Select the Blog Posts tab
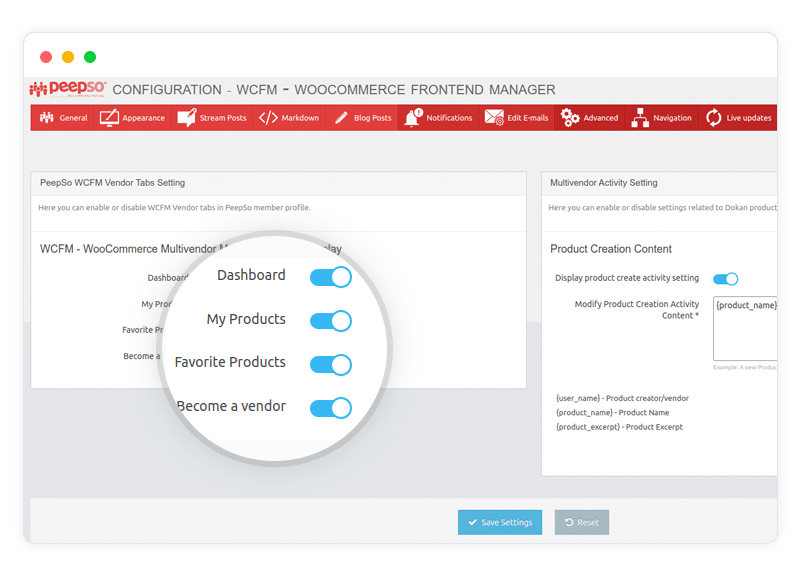Image resolution: width=800 pixels, height=574 pixels. (362, 118)
